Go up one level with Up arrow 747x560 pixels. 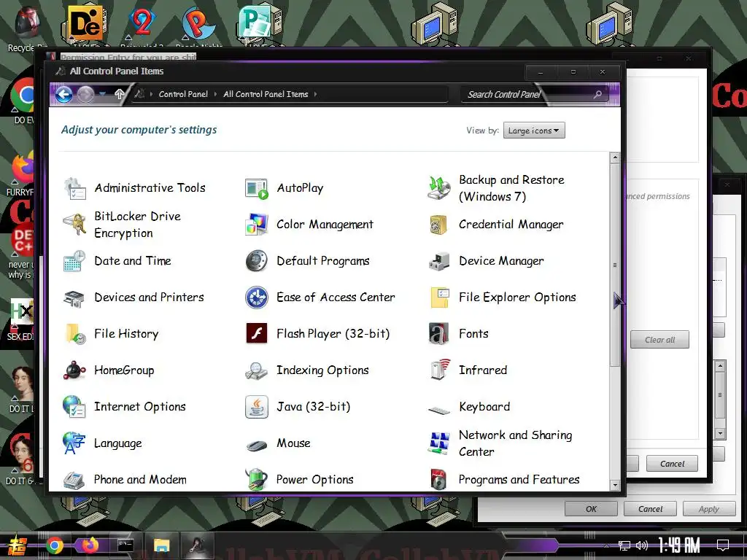click(120, 94)
